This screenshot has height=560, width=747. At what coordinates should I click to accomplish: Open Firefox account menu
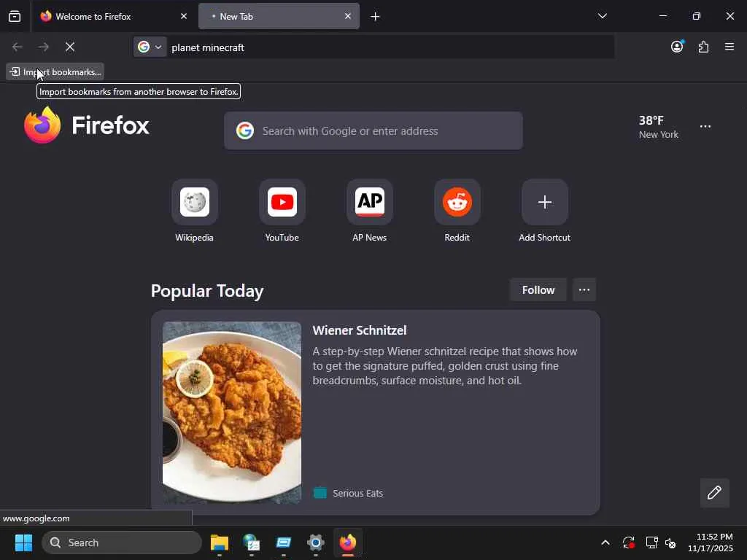(x=677, y=47)
